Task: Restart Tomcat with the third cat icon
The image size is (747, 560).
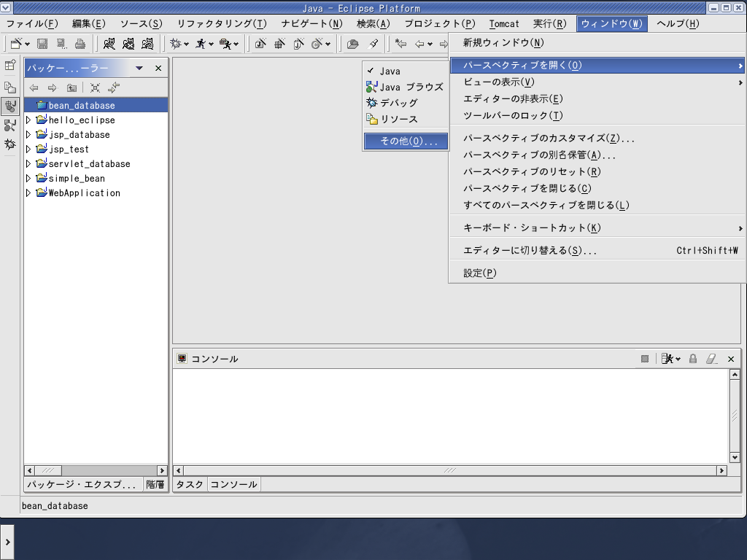Action: point(147,44)
